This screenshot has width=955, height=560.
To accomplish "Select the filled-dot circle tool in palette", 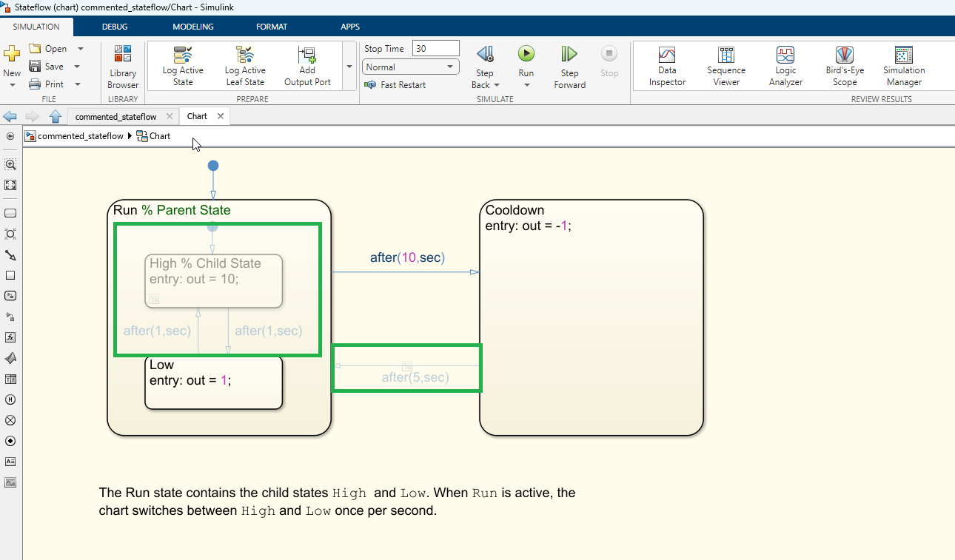I will pyautogui.click(x=10, y=441).
